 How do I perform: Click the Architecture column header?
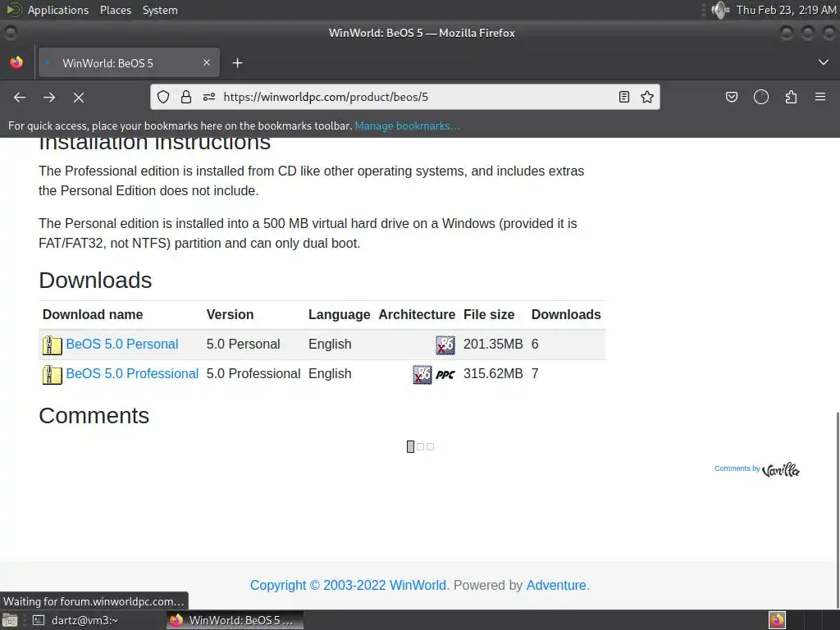(417, 314)
